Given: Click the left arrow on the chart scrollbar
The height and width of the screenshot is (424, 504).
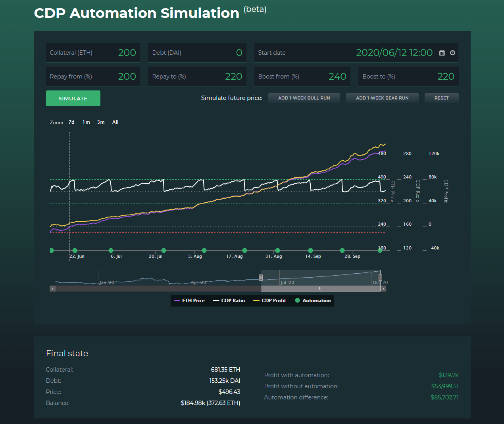Looking at the screenshot, I should coord(52,288).
